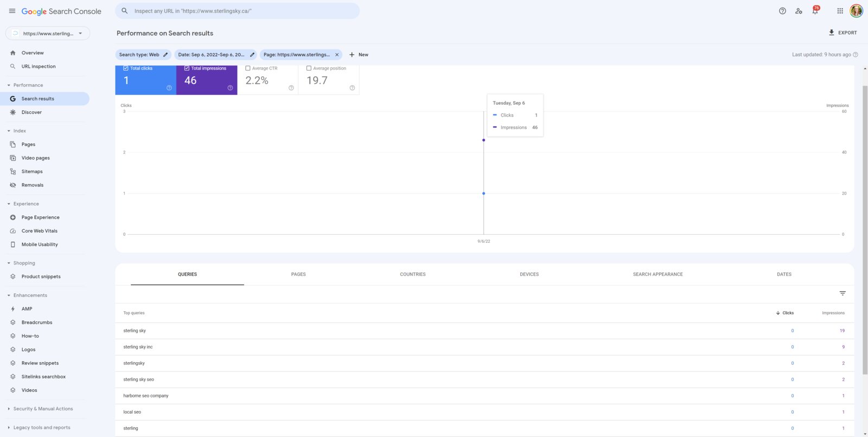Screen dimensions: 868x437
Task: Open help for Average position card
Action: click(352, 88)
